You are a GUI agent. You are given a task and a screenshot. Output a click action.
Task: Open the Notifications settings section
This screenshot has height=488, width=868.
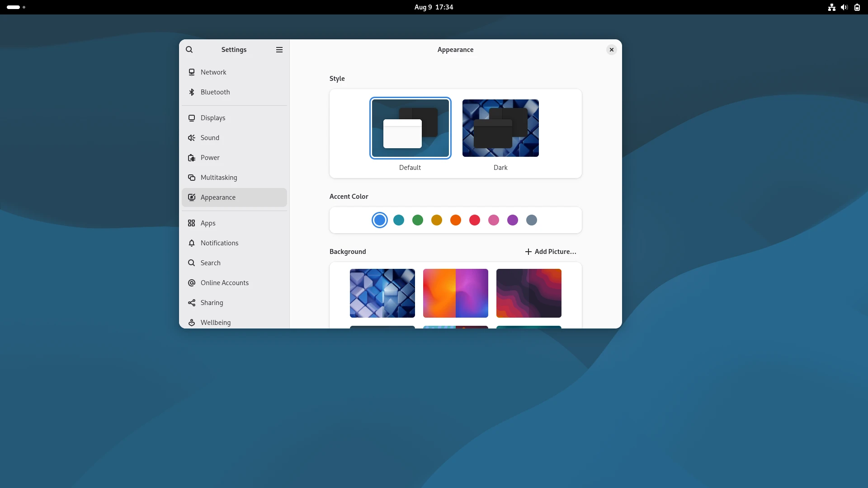tap(219, 243)
